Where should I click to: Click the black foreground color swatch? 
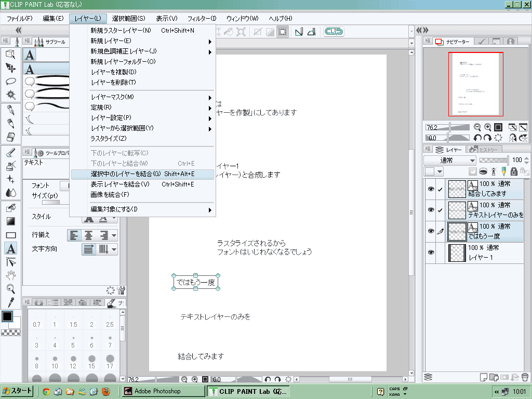7,316
